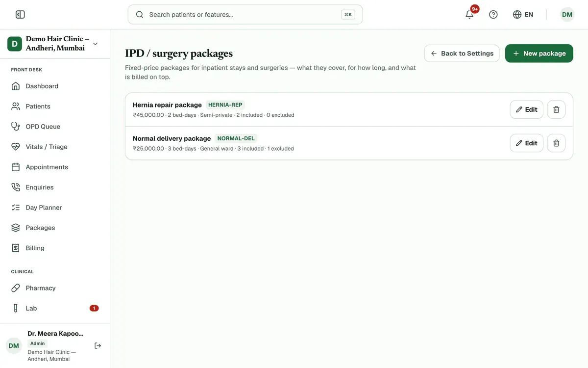588x368 pixels.
Task: Click the Day Planner checklist icon
Action: [x=16, y=208]
